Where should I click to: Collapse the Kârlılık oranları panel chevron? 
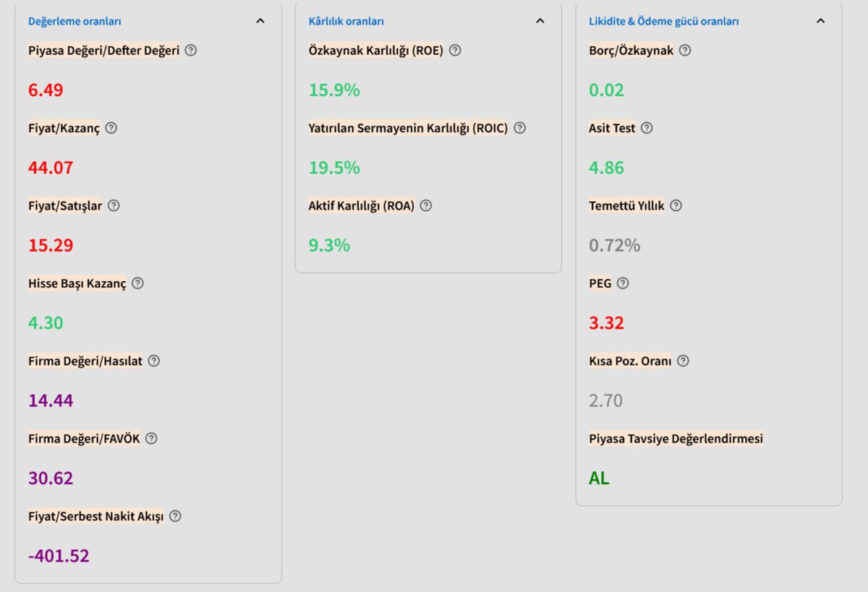(x=540, y=21)
